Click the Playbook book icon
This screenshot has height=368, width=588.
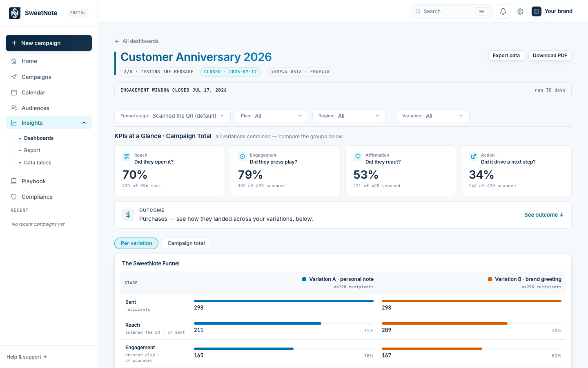(14, 181)
